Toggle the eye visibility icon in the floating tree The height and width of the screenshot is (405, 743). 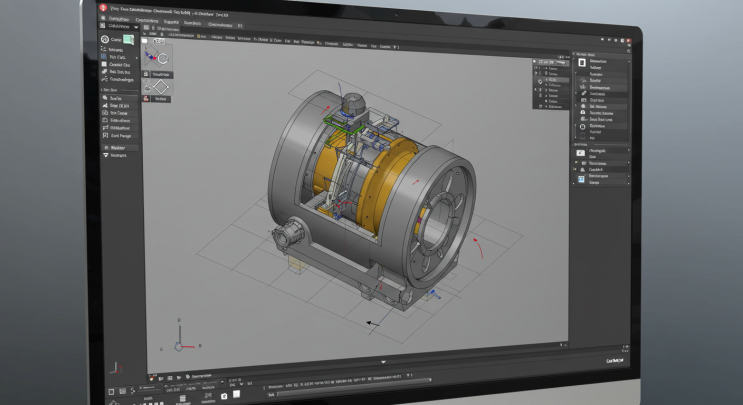(536, 68)
